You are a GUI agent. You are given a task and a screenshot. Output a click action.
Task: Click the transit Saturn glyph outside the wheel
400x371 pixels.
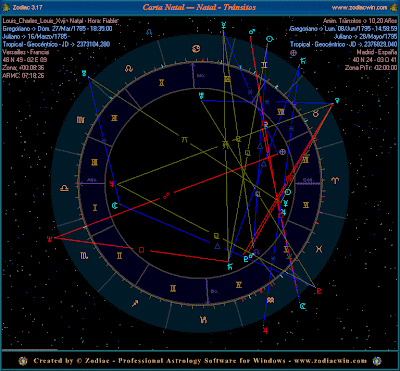pyautogui.click(x=303, y=61)
